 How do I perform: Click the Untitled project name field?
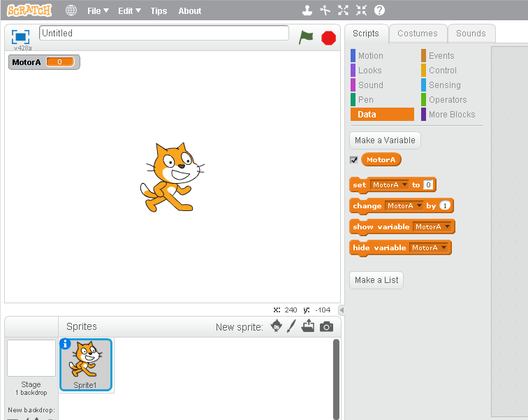tap(164, 33)
